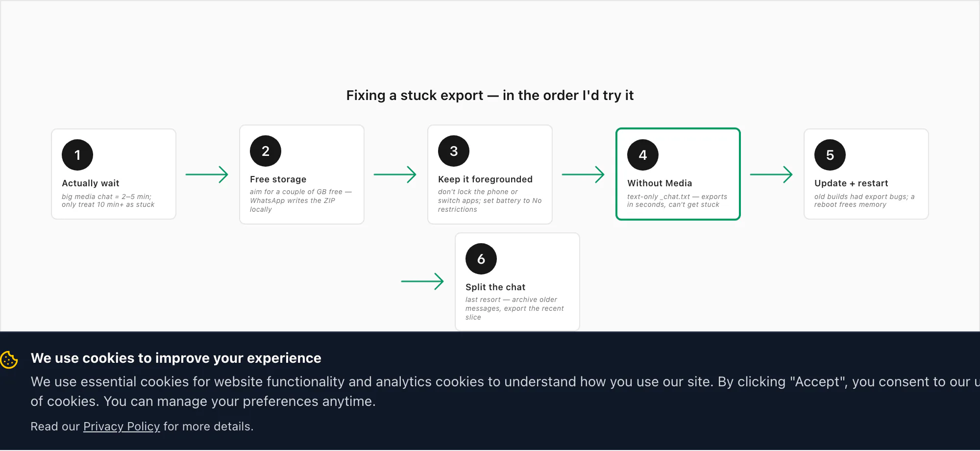The image size is (980, 451).
Task: Click the arrow pointing to Without Media
Action: [x=583, y=175]
